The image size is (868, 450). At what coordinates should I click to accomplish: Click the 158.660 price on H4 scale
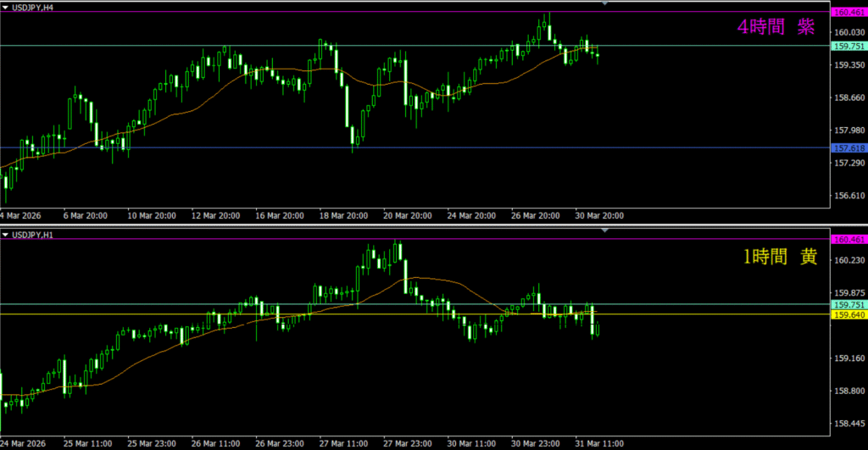tap(848, 97)
